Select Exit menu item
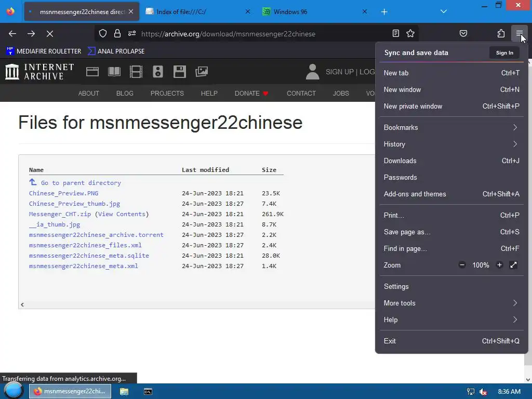Viewport: 532px width, 399px height. (x=451, y=341)
